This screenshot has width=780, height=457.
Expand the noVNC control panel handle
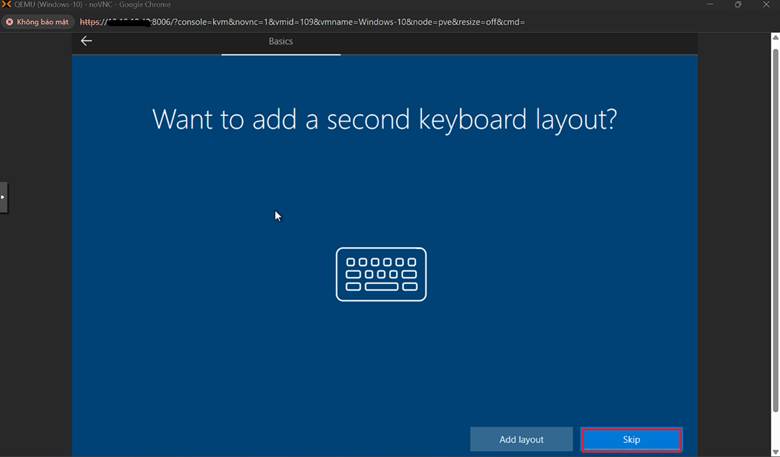click(x=4, y=197)
